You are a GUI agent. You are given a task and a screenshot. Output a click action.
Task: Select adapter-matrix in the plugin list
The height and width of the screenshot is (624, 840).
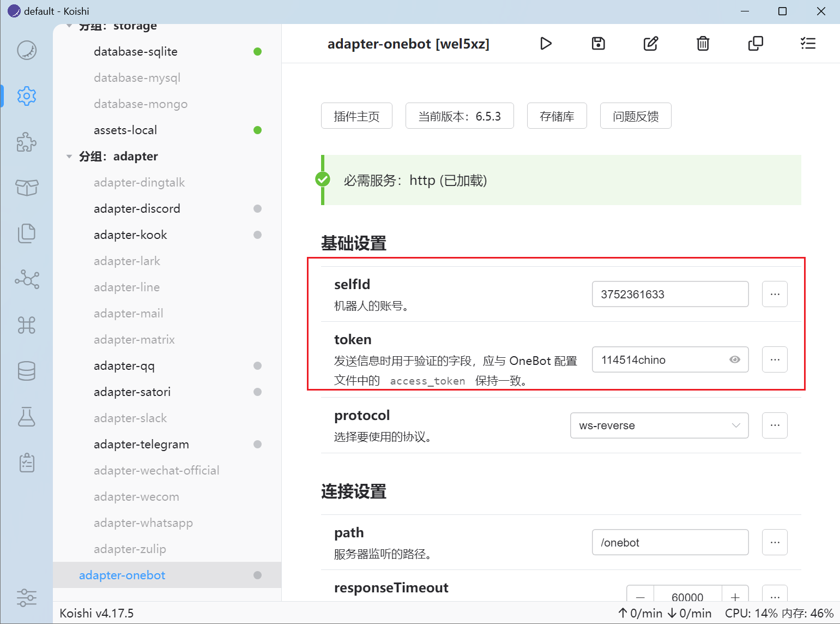(167, 339)
